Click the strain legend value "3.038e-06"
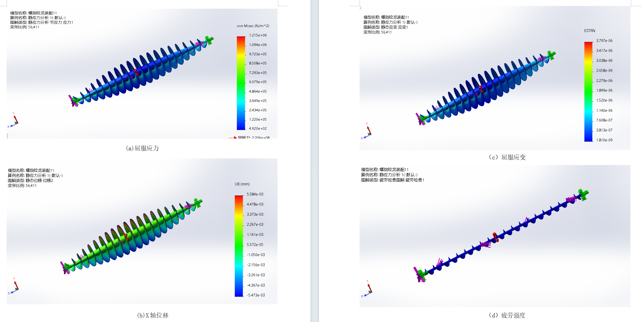644x322 pixels. 604,60
